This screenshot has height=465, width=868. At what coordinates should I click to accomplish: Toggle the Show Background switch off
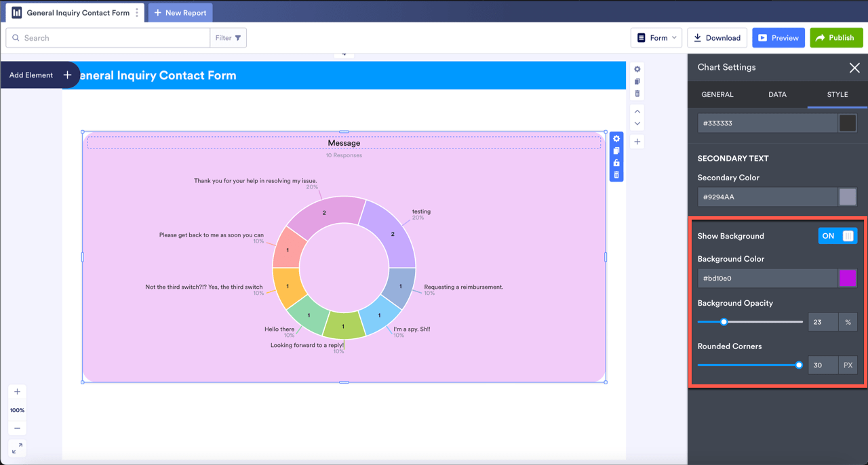837,236
